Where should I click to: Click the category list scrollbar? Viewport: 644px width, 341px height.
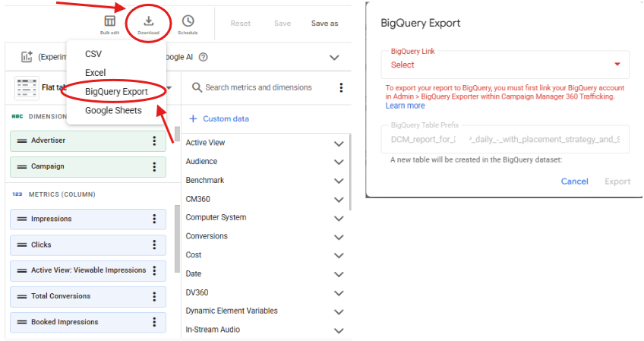(350, 172)
